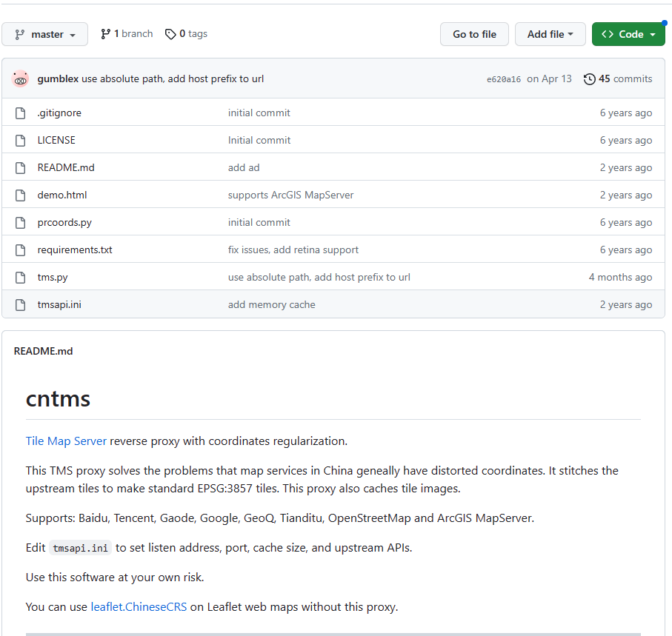This screenshot has width=672, height=636.
Task: Click the file icon beside README.md row
Action: (20, 168)
